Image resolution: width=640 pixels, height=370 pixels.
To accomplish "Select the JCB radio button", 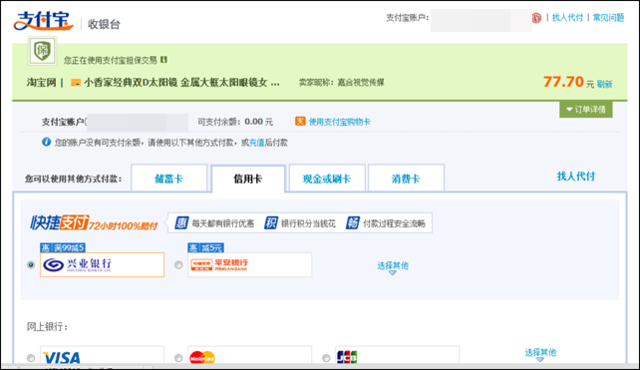I will coord(326,358).
